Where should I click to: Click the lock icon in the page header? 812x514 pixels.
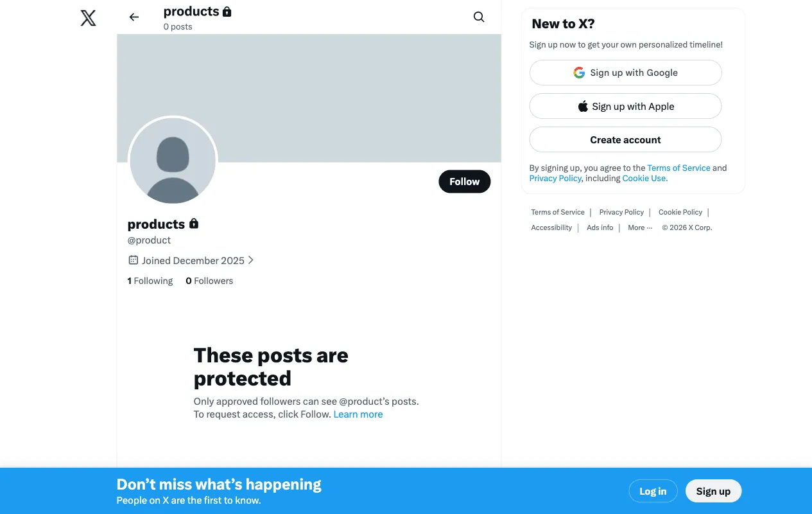pos(227,11)
